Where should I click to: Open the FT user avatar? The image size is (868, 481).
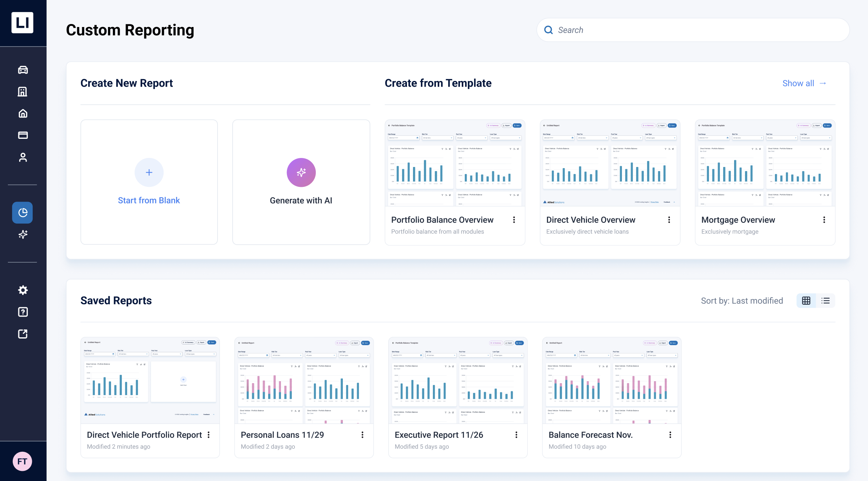23,461
